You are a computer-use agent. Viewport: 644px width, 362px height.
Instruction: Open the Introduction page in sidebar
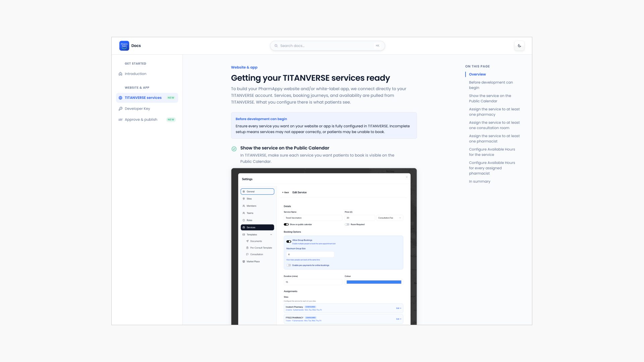[x=136, y=74]
